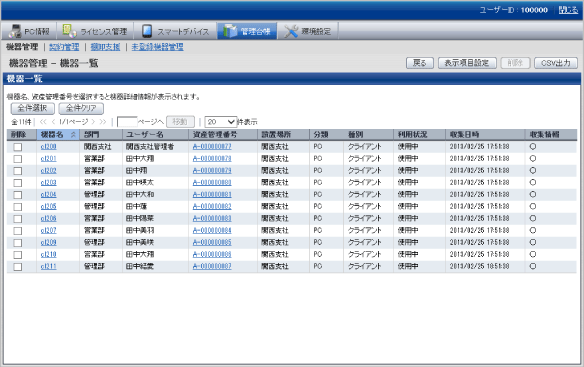The image size is (584, 367).
Task: Open device cl200 details link
Action: (x=48, y=147)
